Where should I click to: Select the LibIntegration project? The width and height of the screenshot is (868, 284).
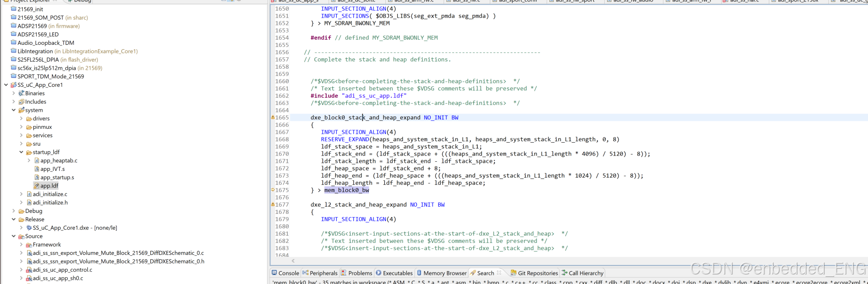point(74,51)
